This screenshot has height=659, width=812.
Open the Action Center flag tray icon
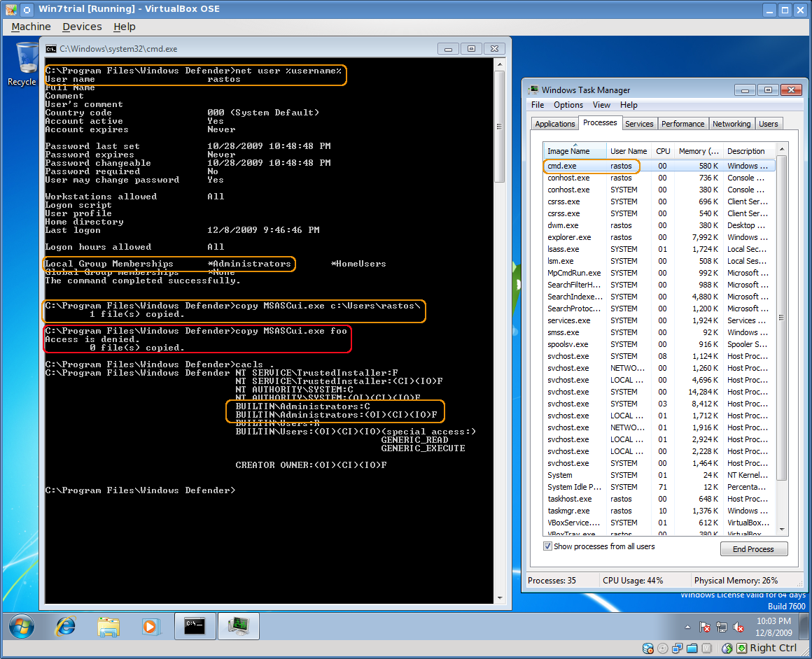pos(704,628)
